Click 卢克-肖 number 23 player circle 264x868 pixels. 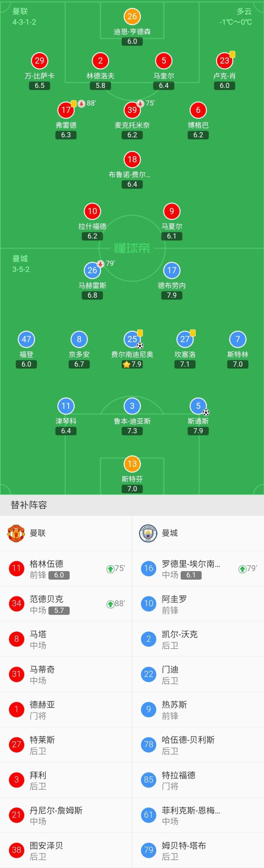(x=224, y=61)
